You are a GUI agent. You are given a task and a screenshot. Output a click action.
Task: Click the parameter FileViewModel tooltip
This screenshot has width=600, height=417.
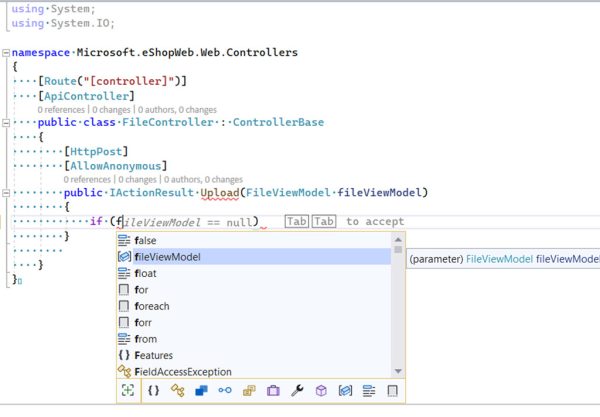coord(503,259)
